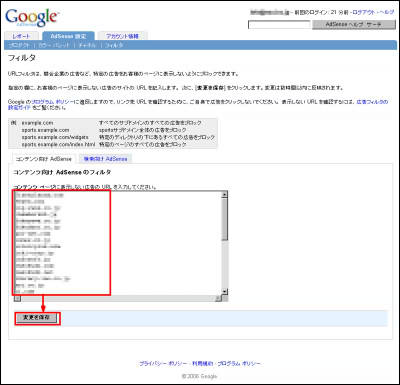
Task: Click the AdSense ヘルプ サーチ button
Action: click(x=354, y=25)
